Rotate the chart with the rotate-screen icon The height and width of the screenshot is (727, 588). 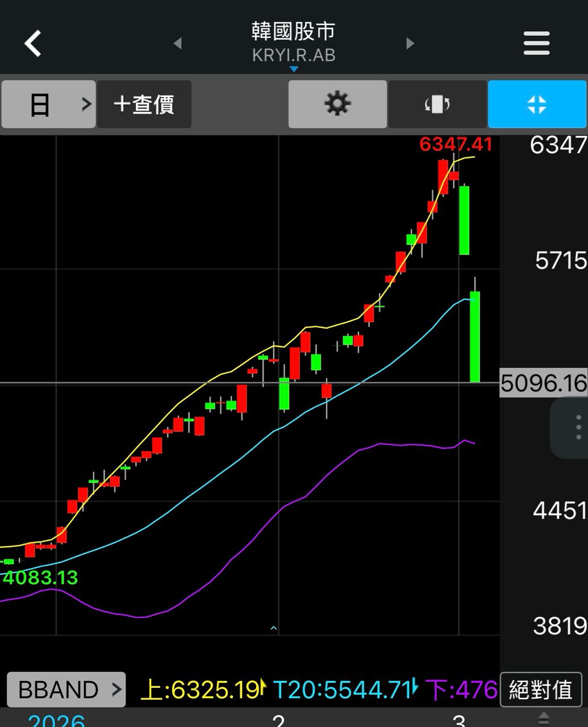coord(437,105)
